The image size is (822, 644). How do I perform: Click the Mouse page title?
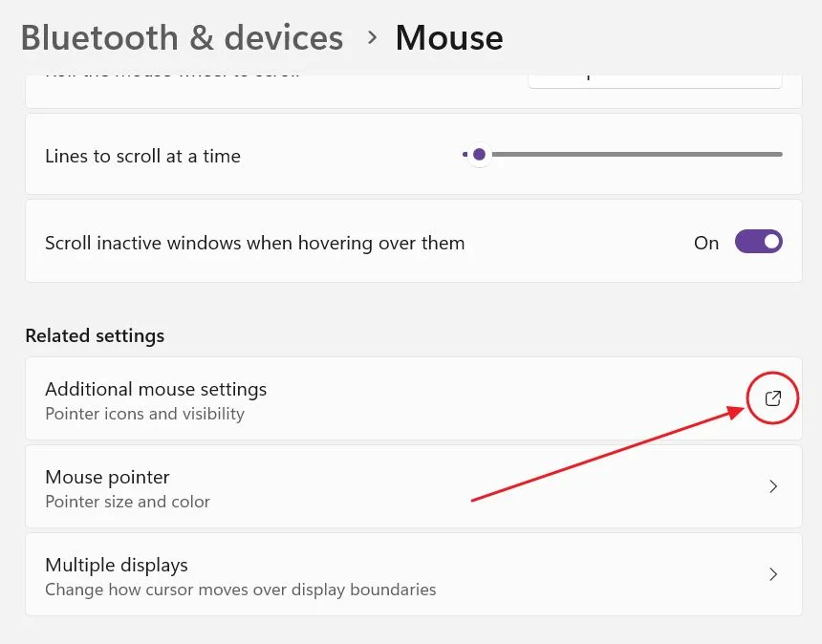(x=449, y=37)
